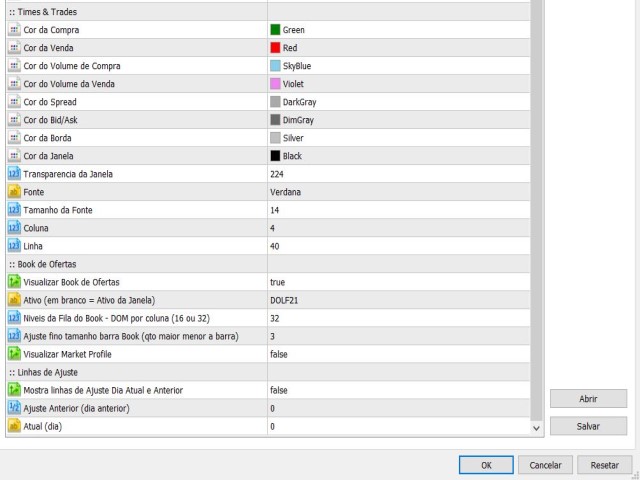Select the Visualizar Market Profile label
The height and width of the screenshot is (480, 640).
click(x=67, y=354)
